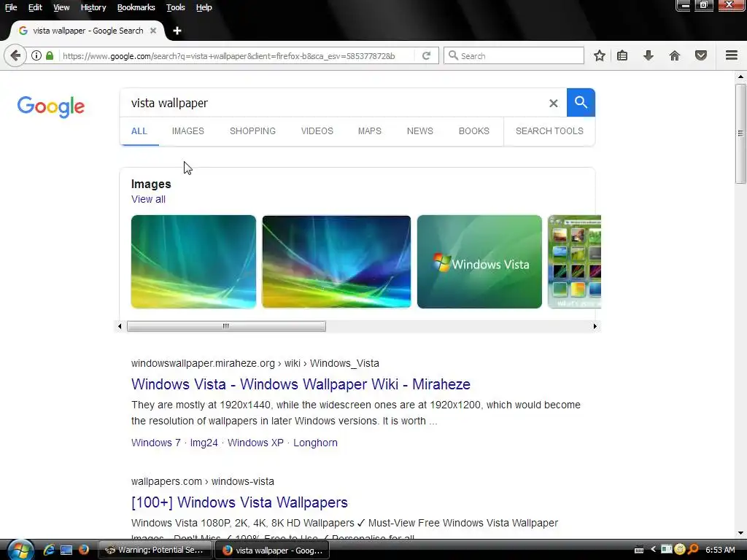
Task: Go to the Home page icon
Action: (x=675, y=55)
